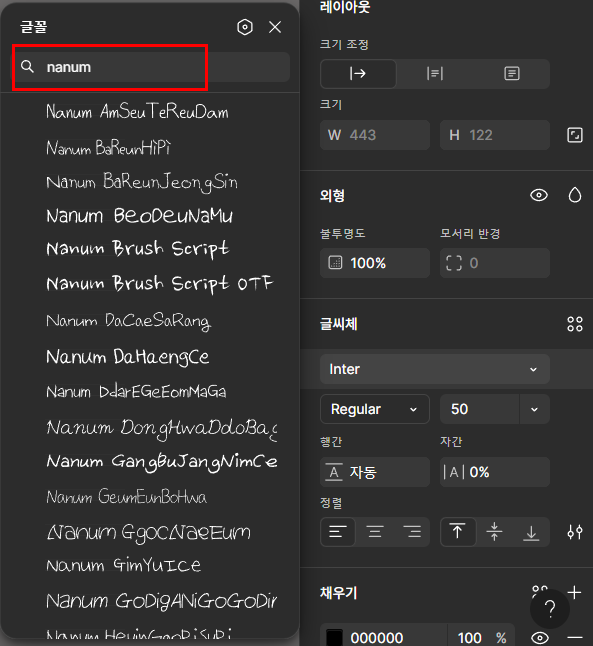Align text right

pos(411,532)
